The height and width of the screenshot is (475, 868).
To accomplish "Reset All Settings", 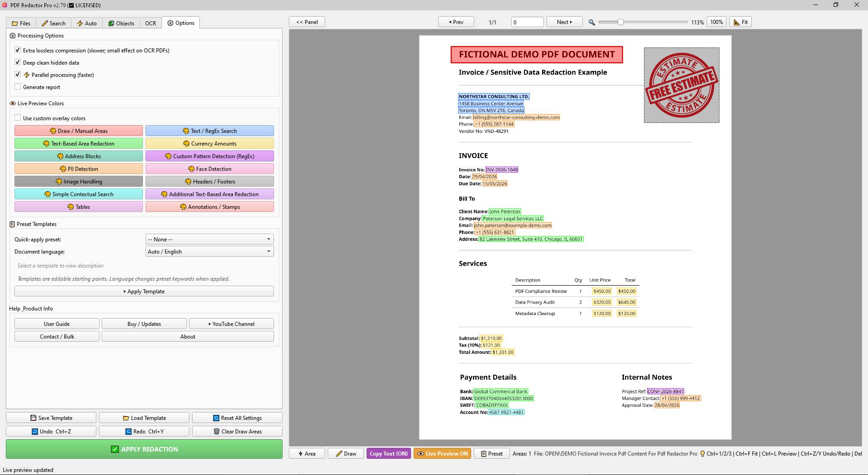I will click(237, 418).
